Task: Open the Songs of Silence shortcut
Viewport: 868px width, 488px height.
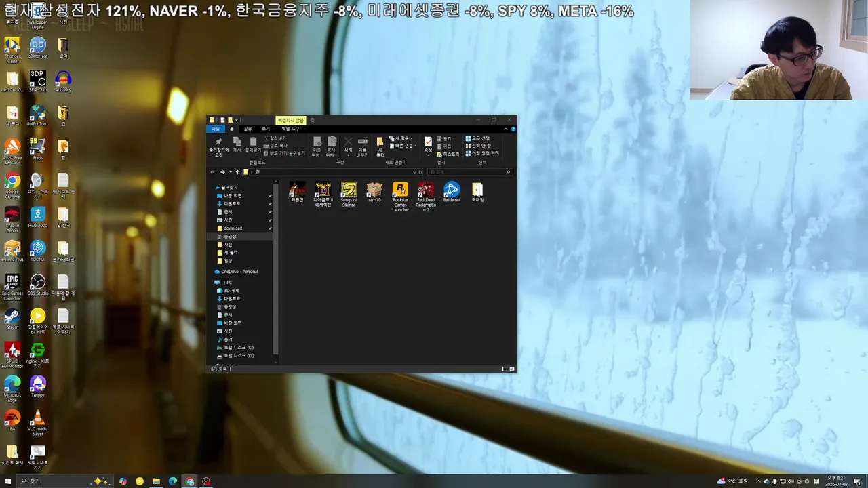Action: [x=349, y=195]
